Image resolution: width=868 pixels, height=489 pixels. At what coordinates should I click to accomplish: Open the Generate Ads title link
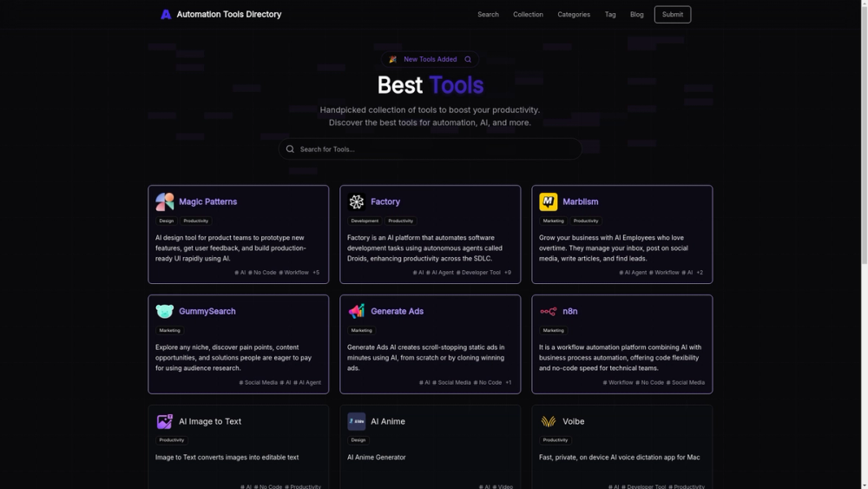(x=397, y=311)
